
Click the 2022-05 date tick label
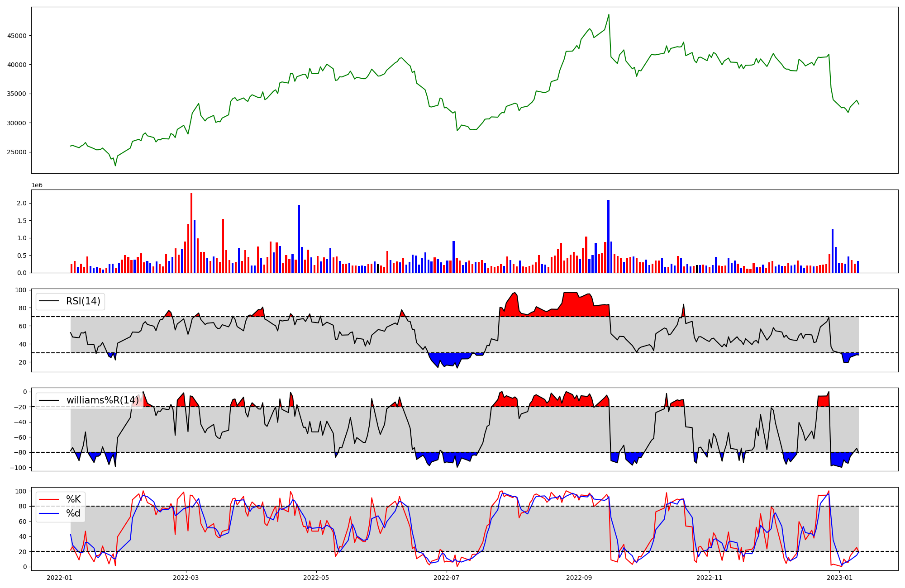coord(316,578)
